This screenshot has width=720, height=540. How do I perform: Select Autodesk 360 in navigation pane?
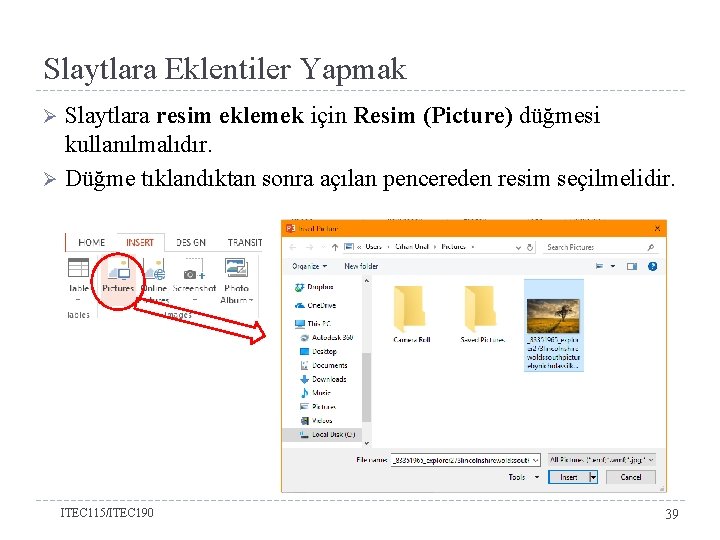(326, 338)
